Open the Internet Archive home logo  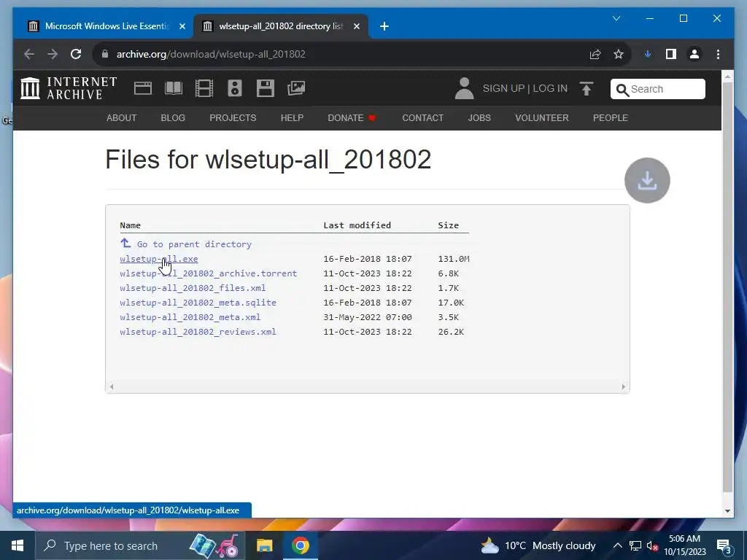[x=68, y=88]
